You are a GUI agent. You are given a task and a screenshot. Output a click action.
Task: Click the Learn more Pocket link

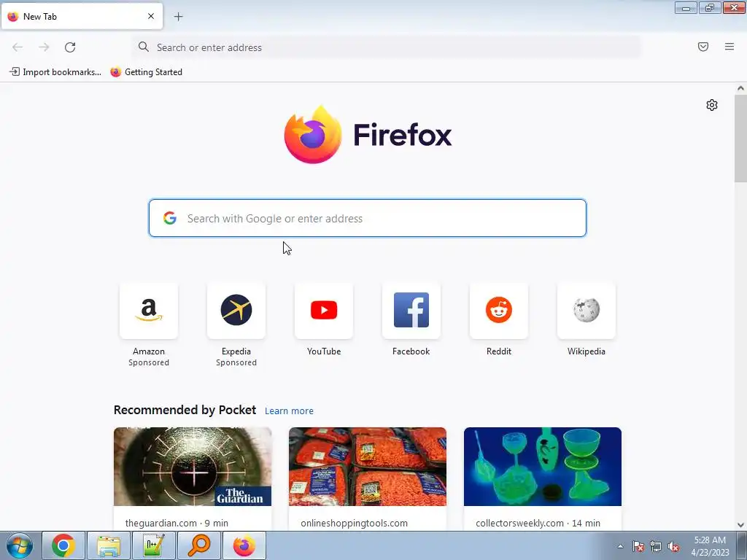click(x=289, y=411)
